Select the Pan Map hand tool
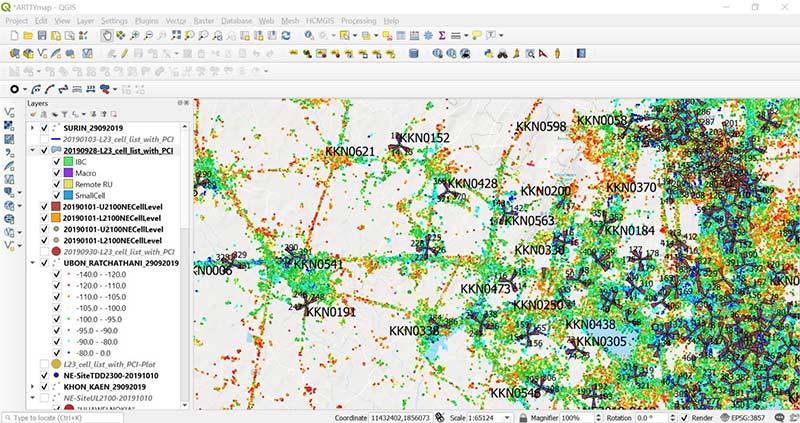This screenshot has height=423, width=800. 107,35
